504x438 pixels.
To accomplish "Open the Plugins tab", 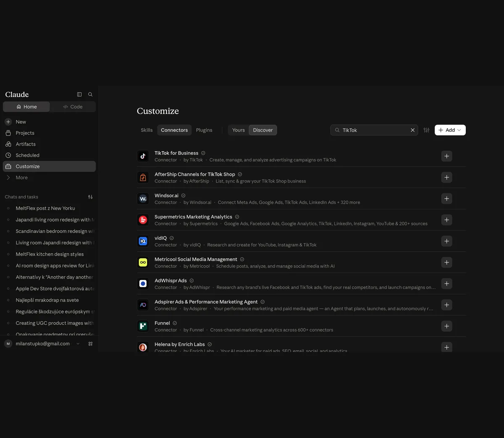I will 204,130.
